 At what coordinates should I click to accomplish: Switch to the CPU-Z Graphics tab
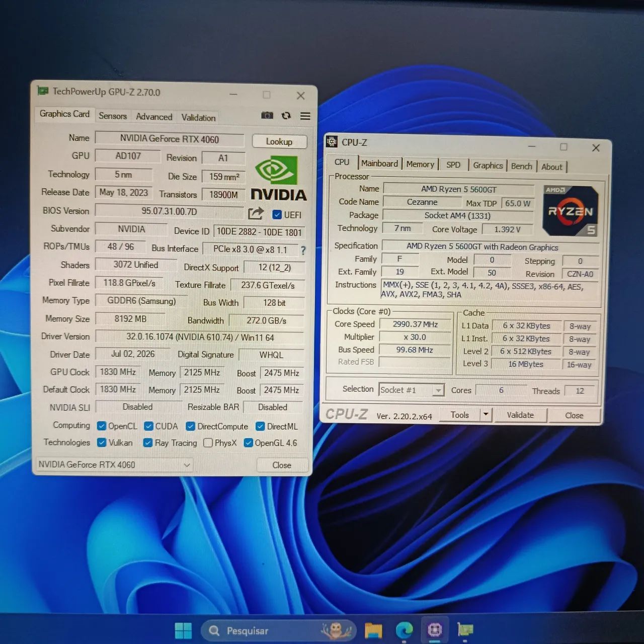[488, 166]
